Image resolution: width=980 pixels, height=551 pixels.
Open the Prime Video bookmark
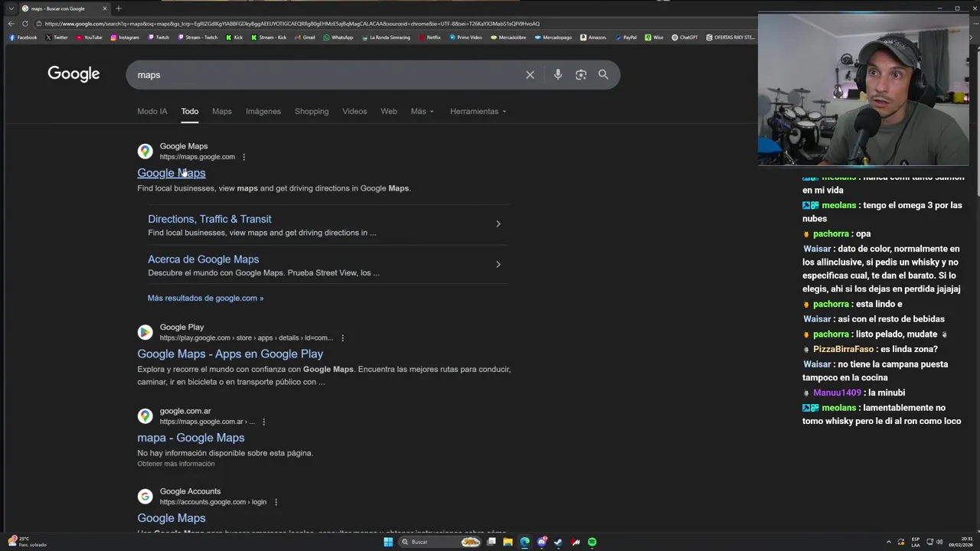465,37
